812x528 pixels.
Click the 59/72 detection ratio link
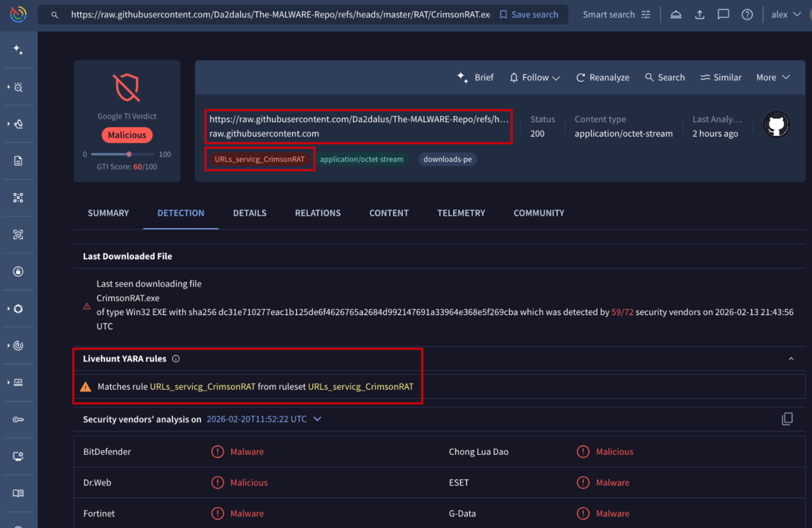click(x=622, y=312)
